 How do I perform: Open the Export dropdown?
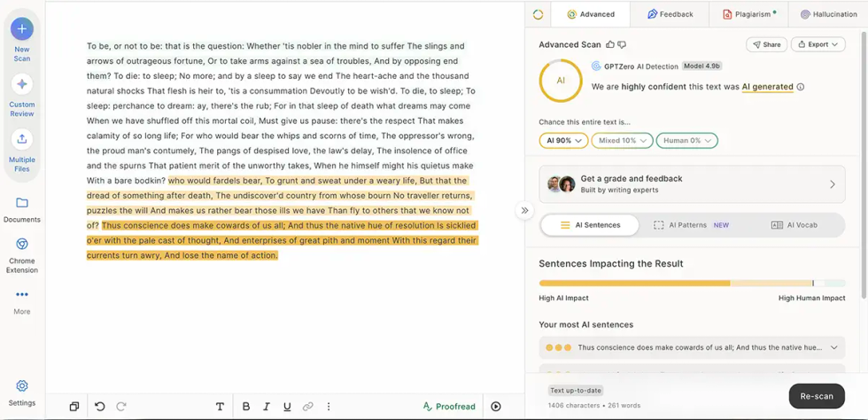tap(818, 44)
